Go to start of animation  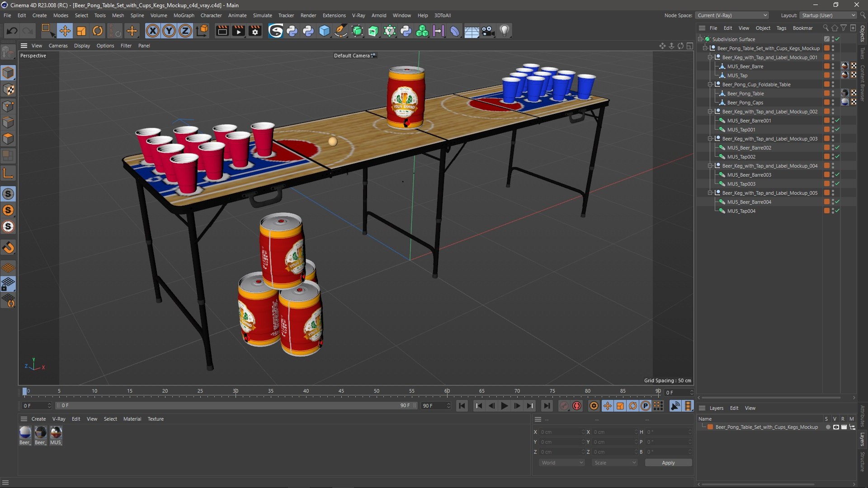tap(462, 406)
